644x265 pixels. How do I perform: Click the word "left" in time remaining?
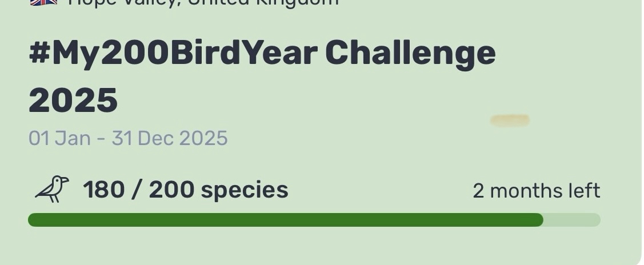(581, 191)
